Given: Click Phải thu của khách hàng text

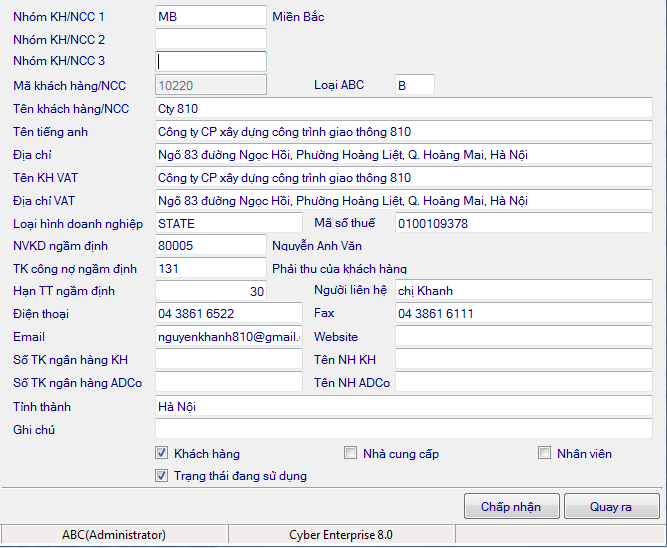Looking at the screenshot, I should [x=339, y=268].
